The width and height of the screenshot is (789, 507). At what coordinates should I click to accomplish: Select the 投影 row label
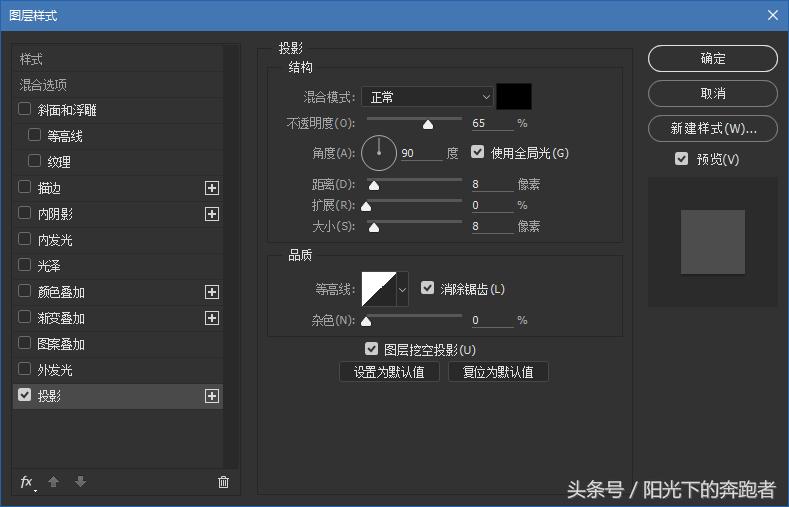pos(49,396)
